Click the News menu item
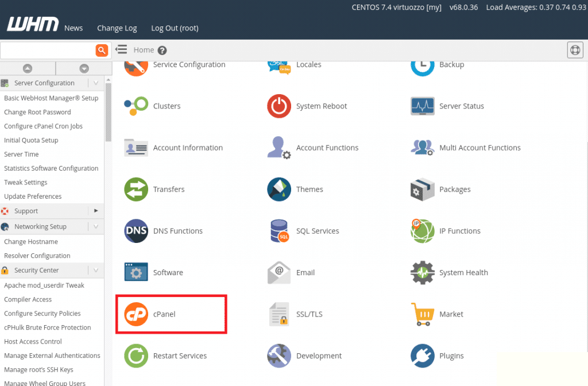The width and height of the screenshot is (588, 386). pos(73,28)
